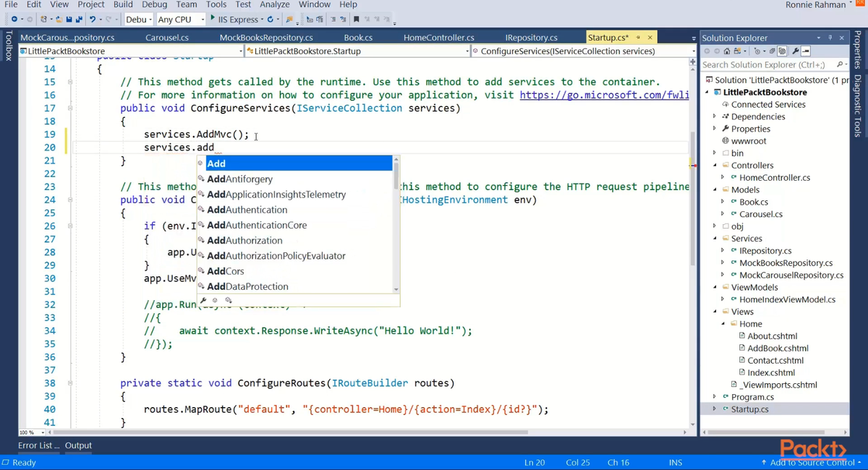Toggle the bookmark icon in the toolbar
868x470 pixels.
[356, 19]
